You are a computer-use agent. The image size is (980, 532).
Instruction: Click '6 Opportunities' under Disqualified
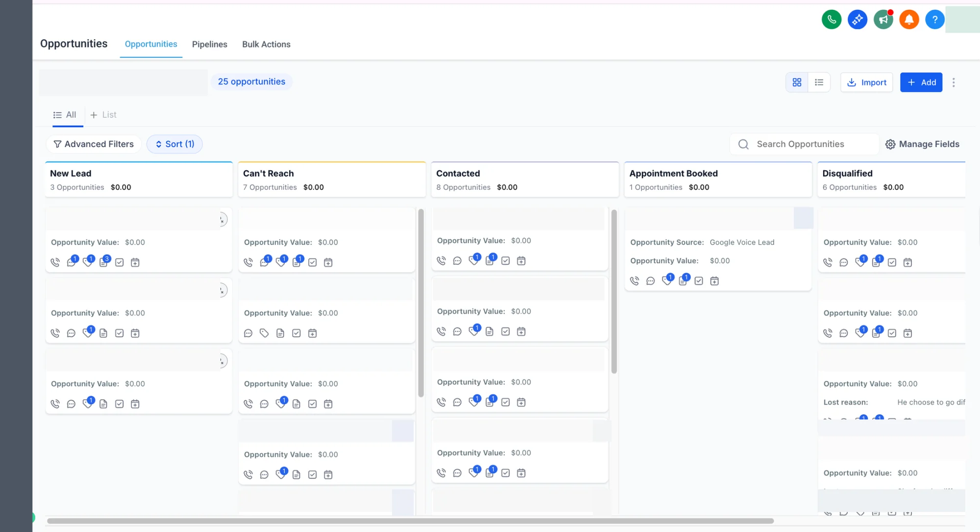(849, 187)
